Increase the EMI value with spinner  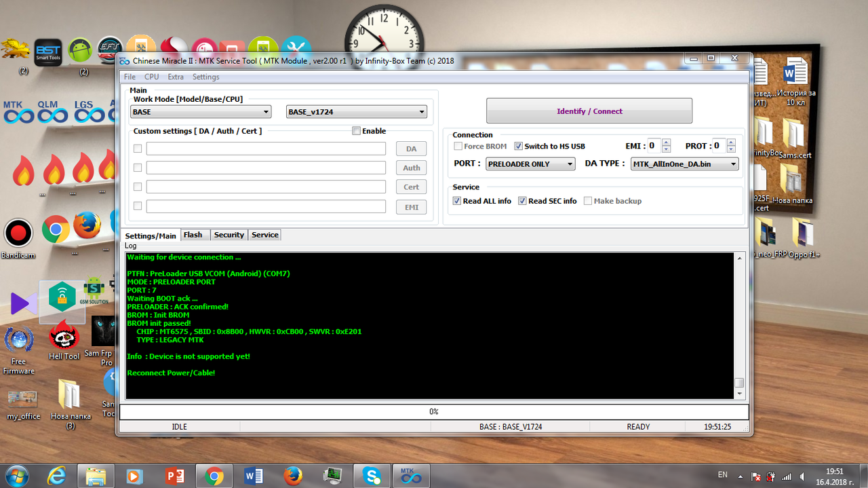tap(666, 143)
